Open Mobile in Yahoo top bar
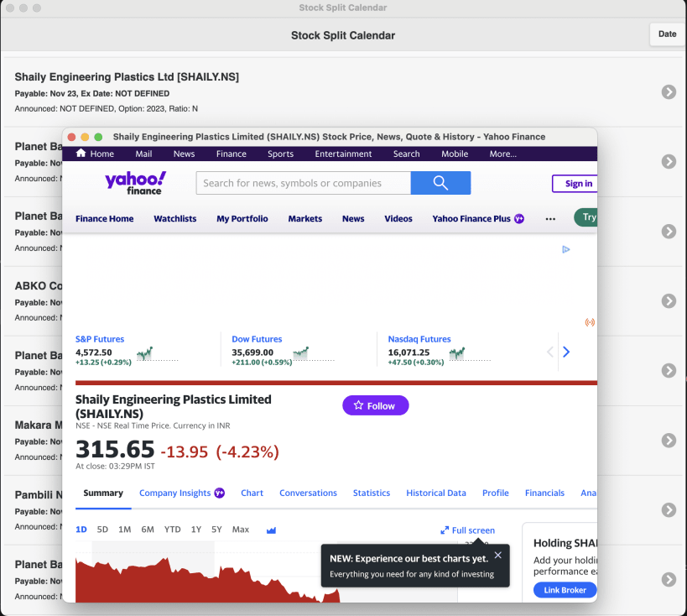Image resolution: width=687 pixels, height=616 pixels. pos(455,154)
